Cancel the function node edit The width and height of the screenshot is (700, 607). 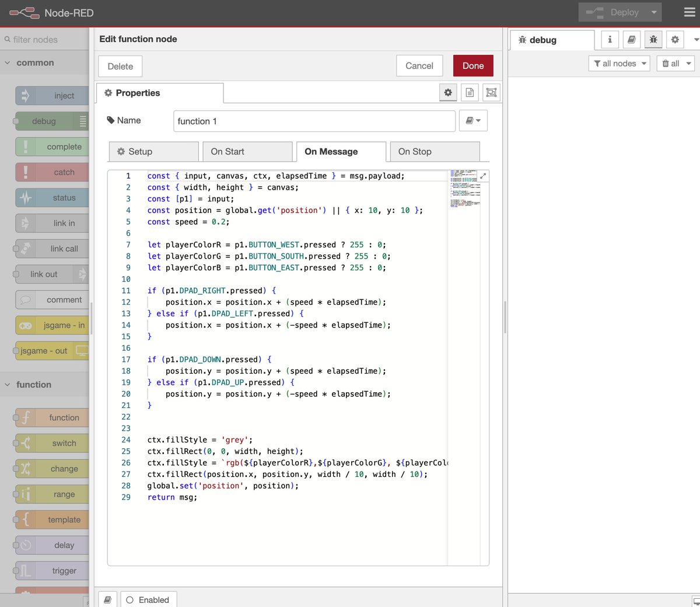pos(419,66)
